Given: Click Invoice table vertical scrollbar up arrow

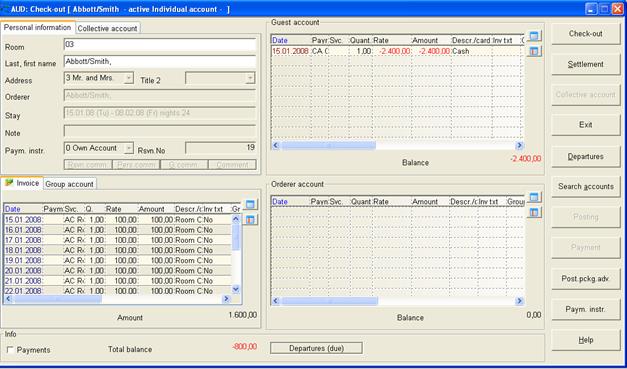Looking at the screenshot, I should point(236,219).
